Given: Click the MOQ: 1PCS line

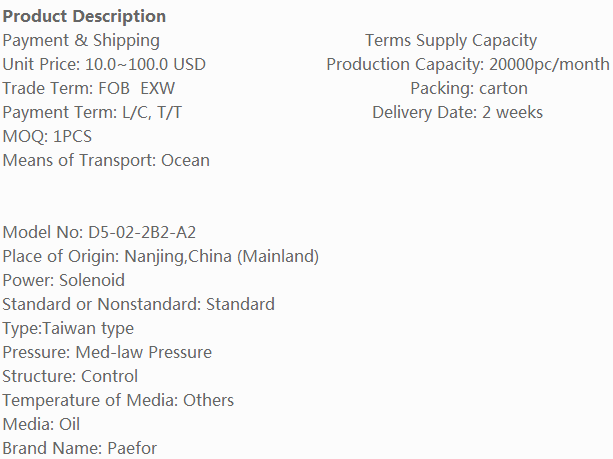Looking at the screenshot, I should click(48, 137).
